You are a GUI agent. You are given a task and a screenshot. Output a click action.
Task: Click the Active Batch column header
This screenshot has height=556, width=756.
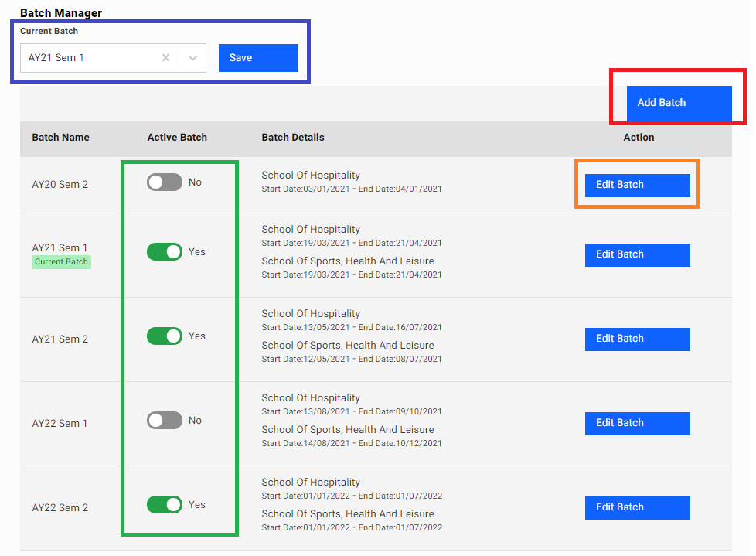pos(177,138)
